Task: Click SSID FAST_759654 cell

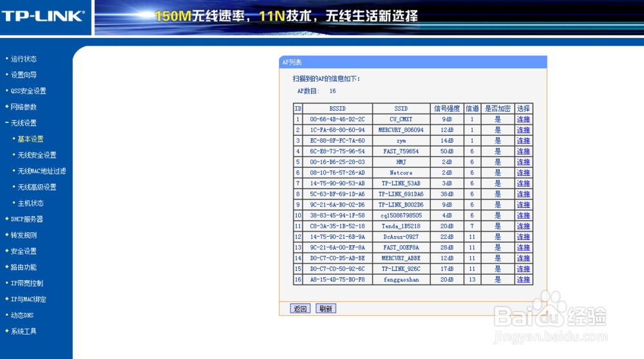Action: click(x=401, y=151)
